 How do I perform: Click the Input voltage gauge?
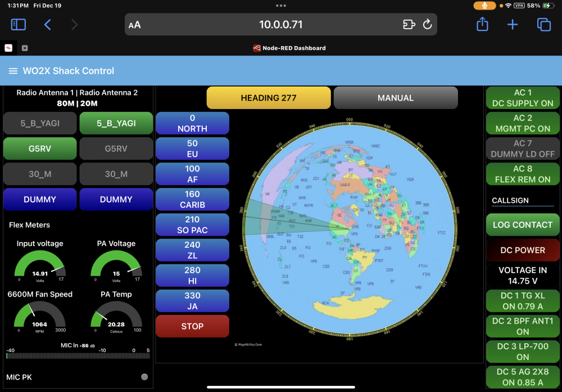tap(40, 266)
